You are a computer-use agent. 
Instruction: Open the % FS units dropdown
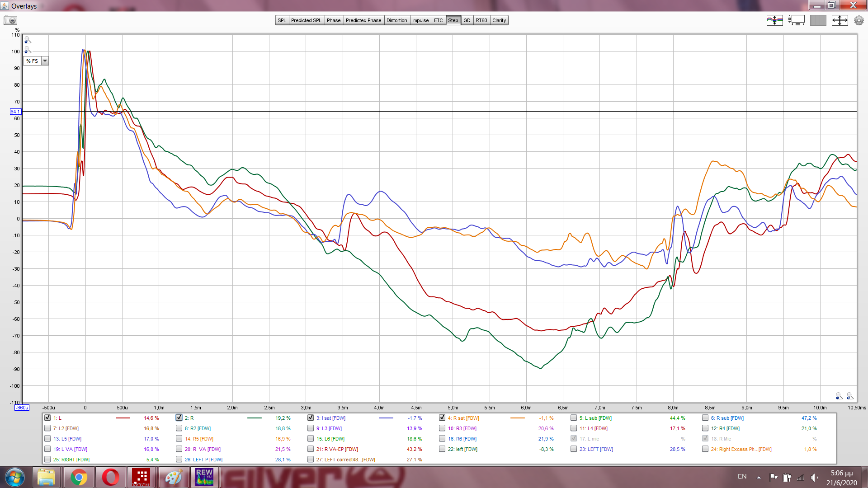click(45, 61)
